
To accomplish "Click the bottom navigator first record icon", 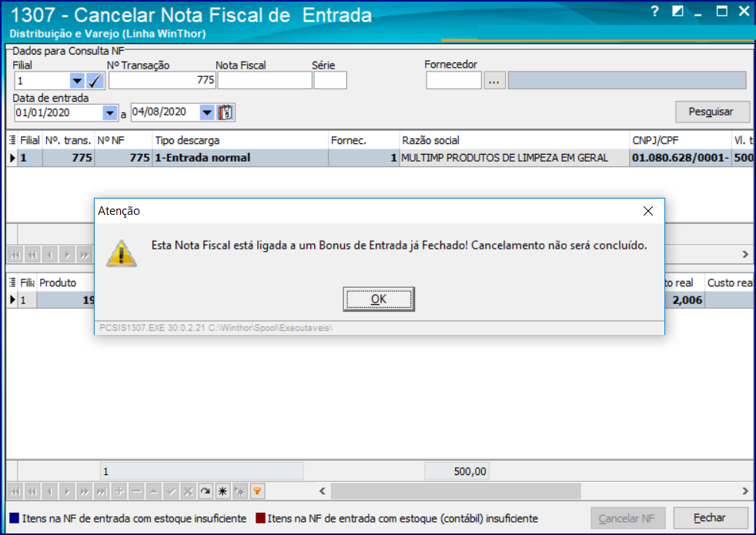I will coord(15,492).
